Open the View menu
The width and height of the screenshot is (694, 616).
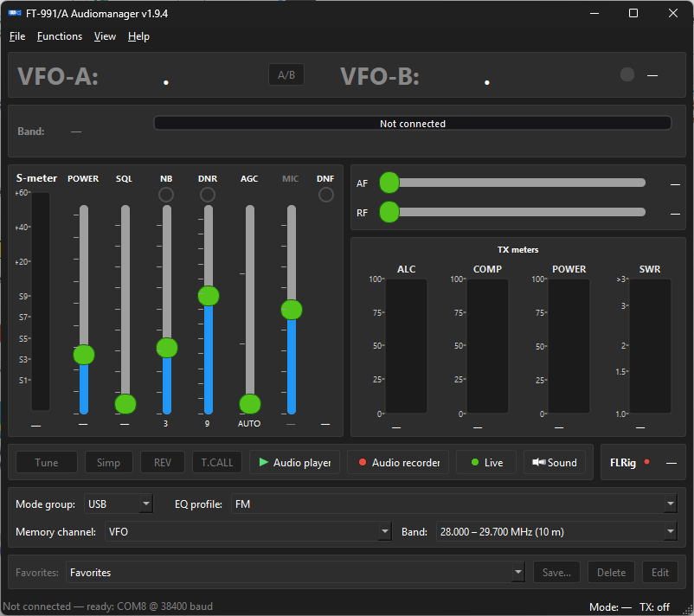pos(105,36)
